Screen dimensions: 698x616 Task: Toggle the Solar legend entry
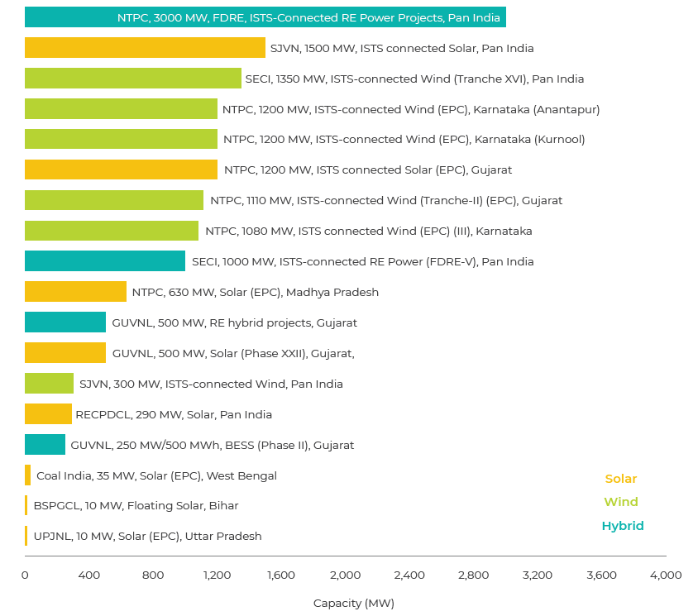click(621, 479)
